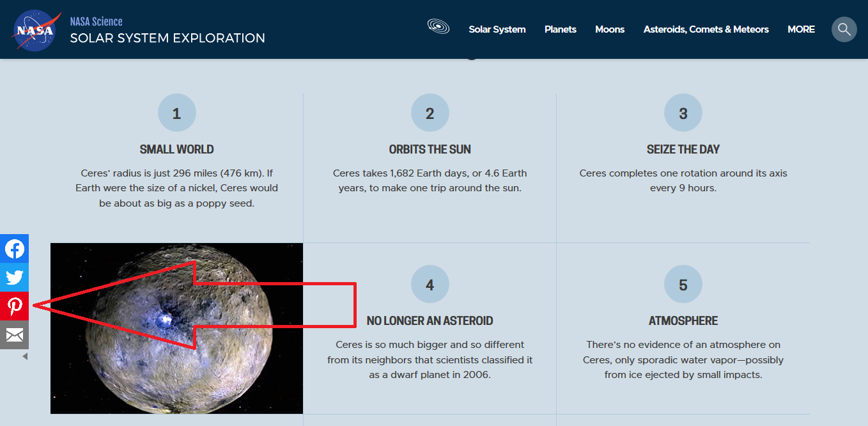The height and width of the screenshot is (426, 868).
Task: Click the circle labeled 4 above NO LONGER AN ASTEROID
Action: point(430,284)
